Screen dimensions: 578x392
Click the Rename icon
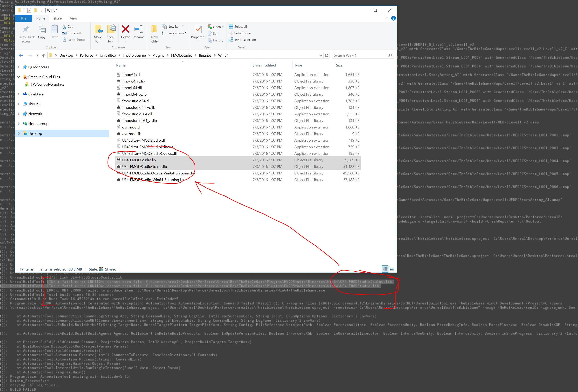click(138, 29)
